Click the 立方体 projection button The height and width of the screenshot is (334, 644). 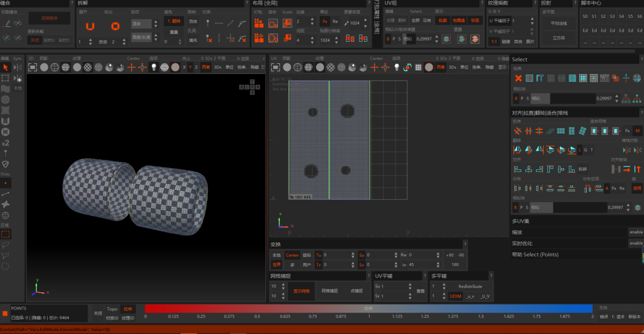pos(559,38)
